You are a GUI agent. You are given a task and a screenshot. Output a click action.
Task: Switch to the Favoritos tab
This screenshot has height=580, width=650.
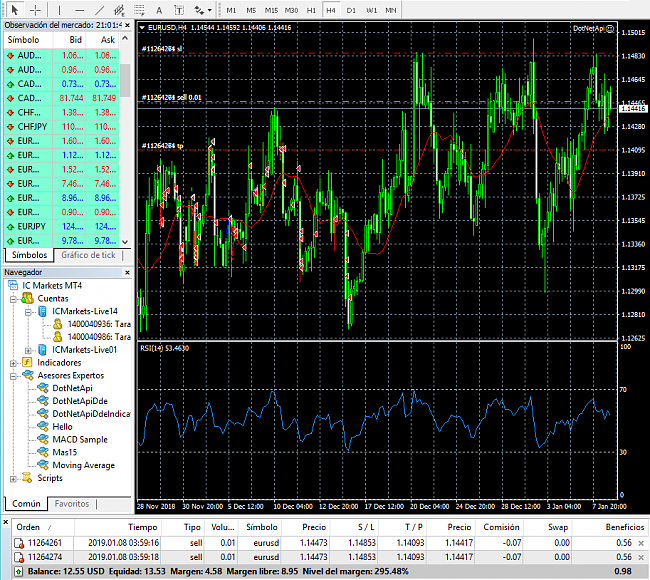72,504
